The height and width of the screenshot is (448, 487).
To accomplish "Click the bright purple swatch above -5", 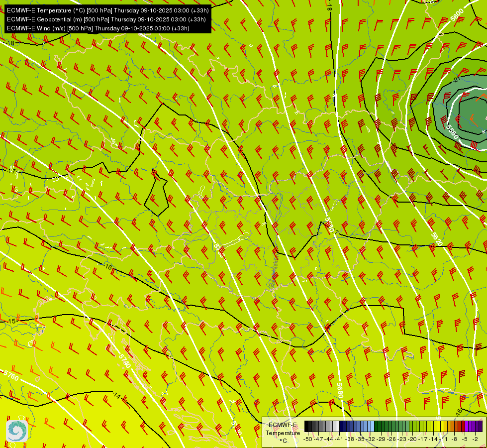I will point(467,426).
